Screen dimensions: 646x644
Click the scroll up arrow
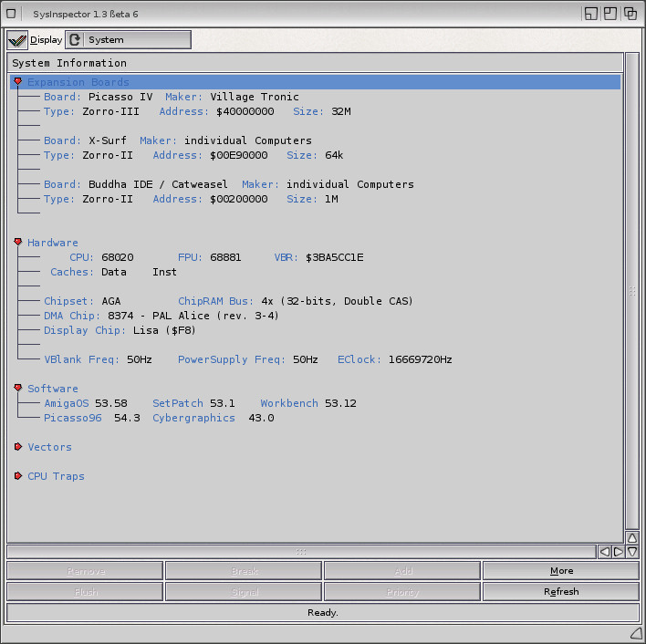(632, 538)
